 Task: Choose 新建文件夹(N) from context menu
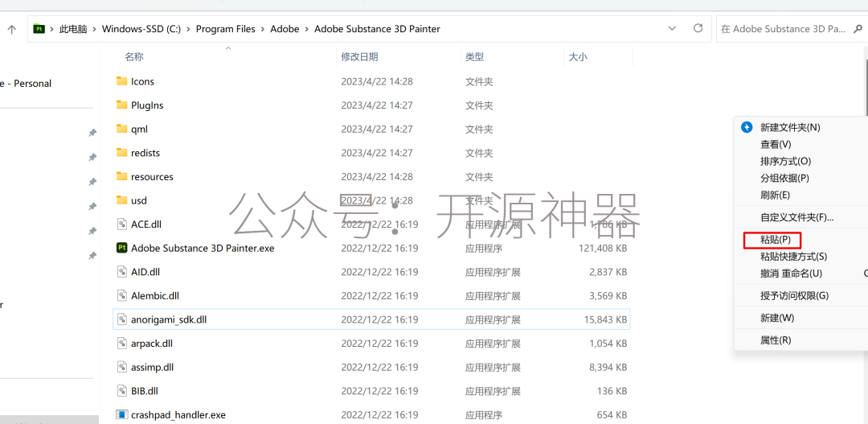[791, 127]
